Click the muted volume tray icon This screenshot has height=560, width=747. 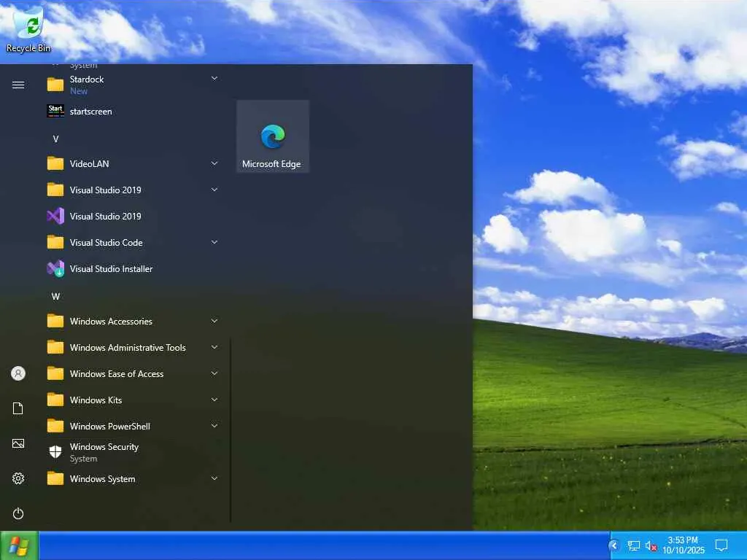(651, 545)
